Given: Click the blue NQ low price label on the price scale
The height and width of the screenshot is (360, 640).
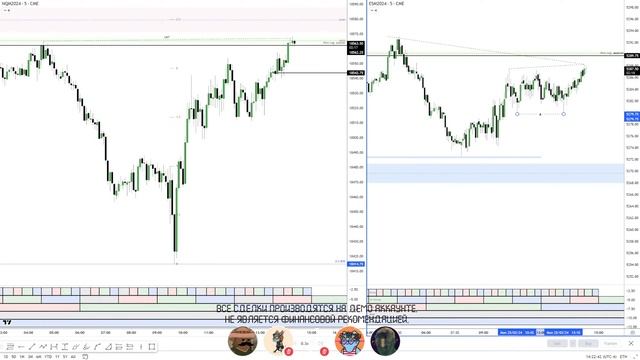Looking at the screenshot, I should coord(356,264).
